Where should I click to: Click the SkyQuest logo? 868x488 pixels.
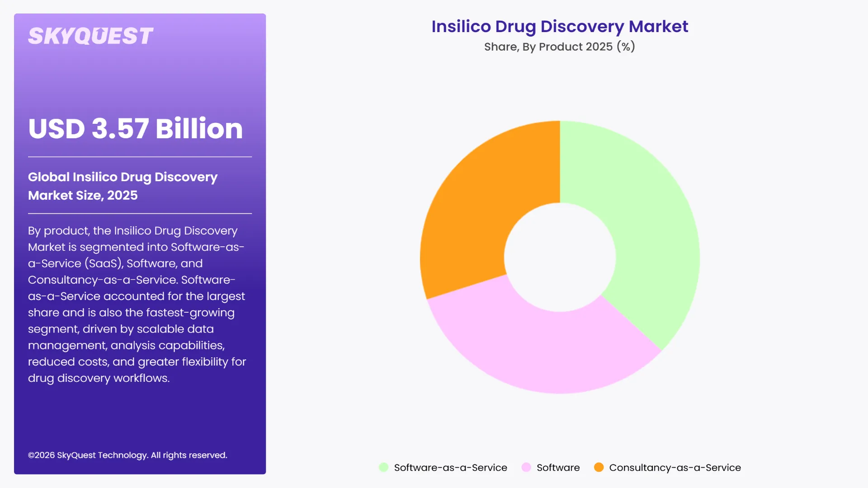click(x=90, y=36)
